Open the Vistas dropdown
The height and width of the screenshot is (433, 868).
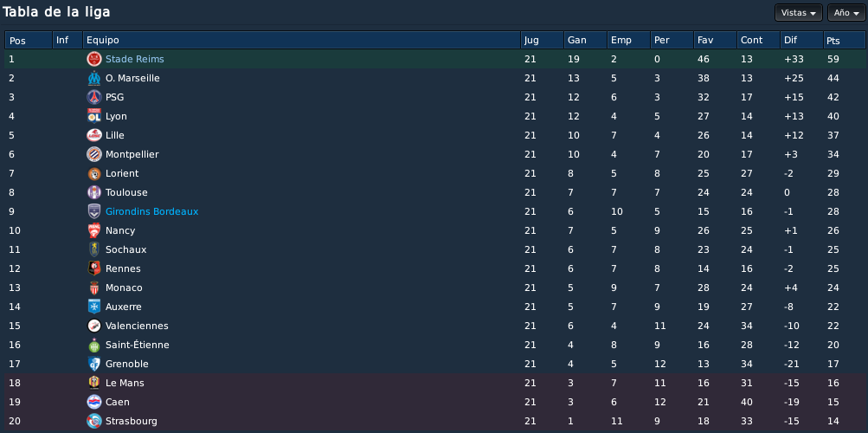tap(798, 13)
